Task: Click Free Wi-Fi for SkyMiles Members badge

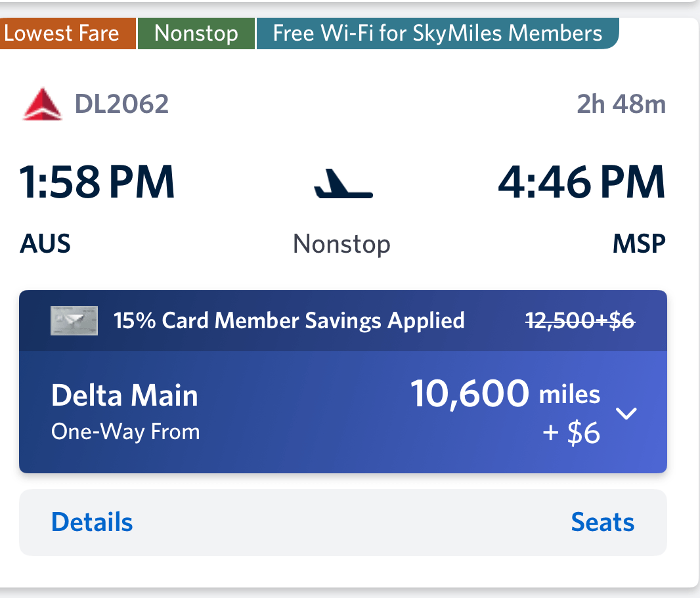Action: [437, 33]
